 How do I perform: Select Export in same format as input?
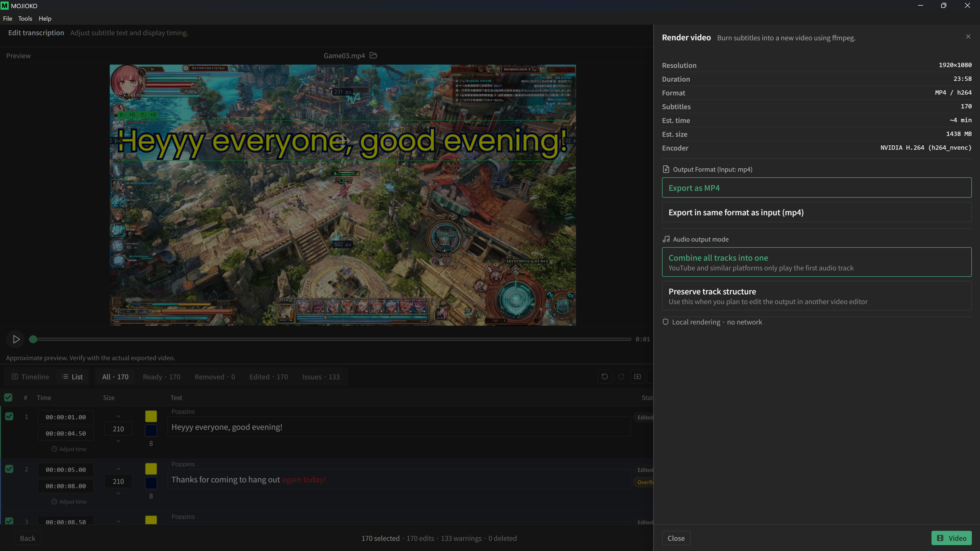click(816, 212)
